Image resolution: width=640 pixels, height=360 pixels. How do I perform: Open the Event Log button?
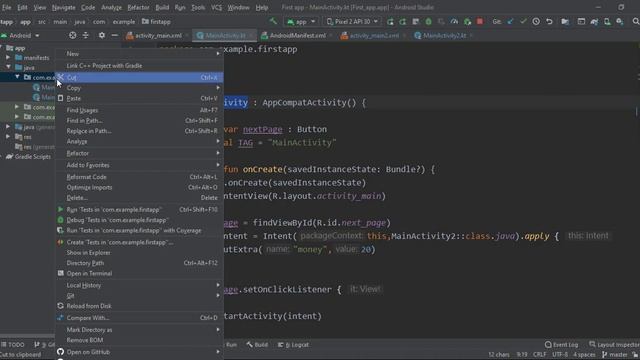click(x=562, y=345)
